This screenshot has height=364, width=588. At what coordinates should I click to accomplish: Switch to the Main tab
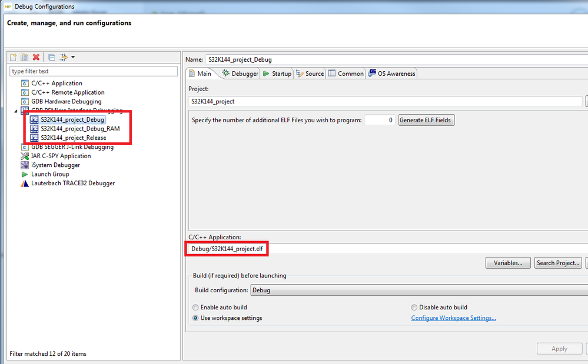[201, 74]
